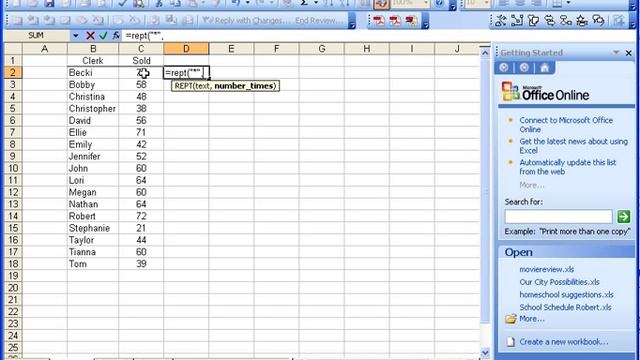Open the Lines AutoShapes icon
The image size is (640, 360).
coord(500,20)
